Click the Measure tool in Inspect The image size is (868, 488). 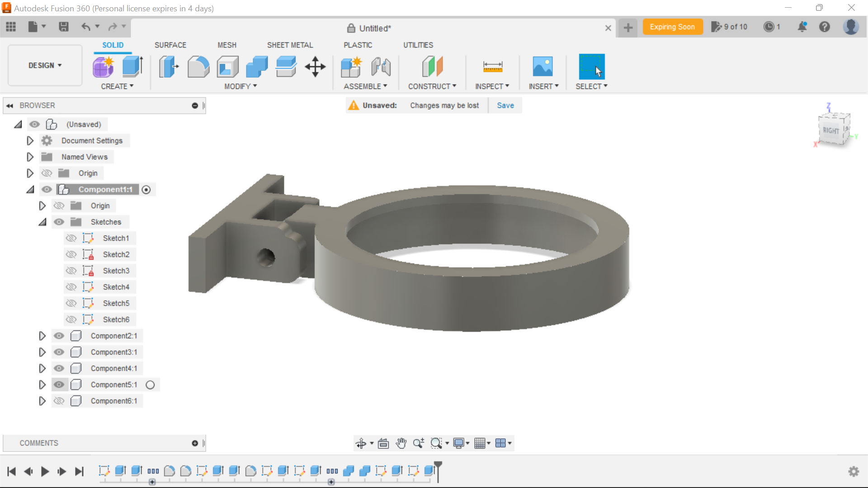[x=492, y=66]
